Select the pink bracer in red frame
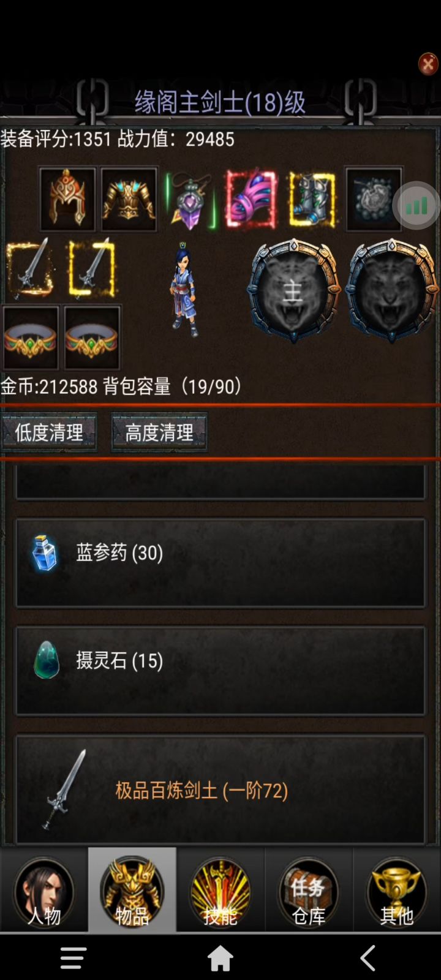 point(251,199)
